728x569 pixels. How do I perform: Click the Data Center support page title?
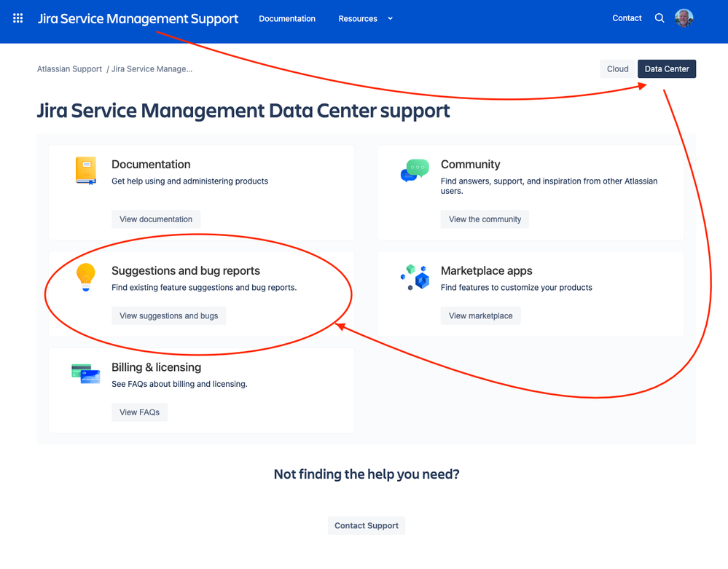pos(243,111)
